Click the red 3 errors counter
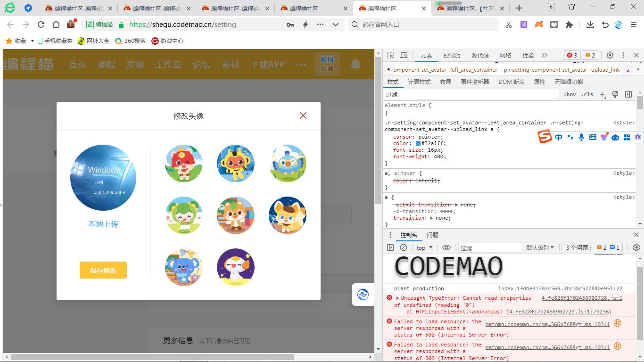This screenshot has height=362, width=644. [572, 55]
